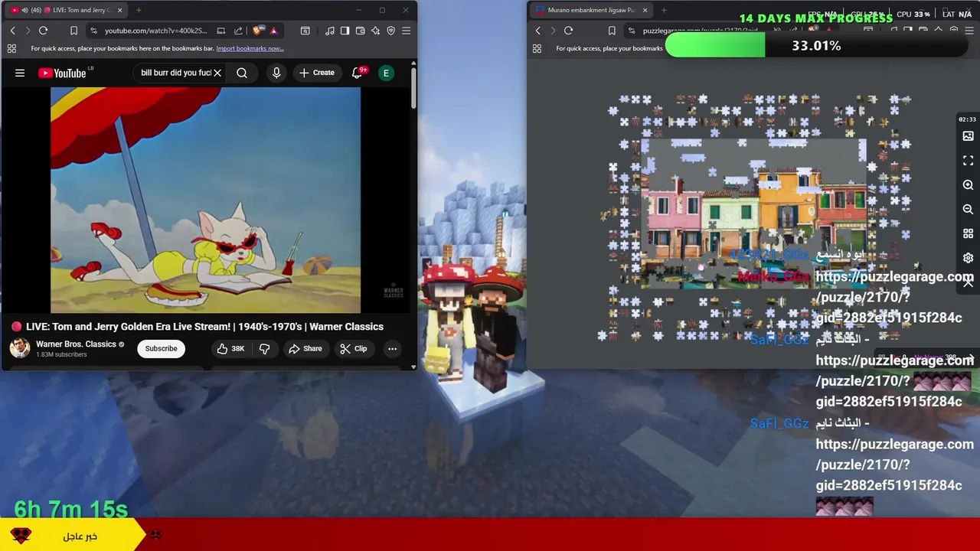980x551 pixels.
Task: Go back in the YouTube browser window
Action: 12,31
